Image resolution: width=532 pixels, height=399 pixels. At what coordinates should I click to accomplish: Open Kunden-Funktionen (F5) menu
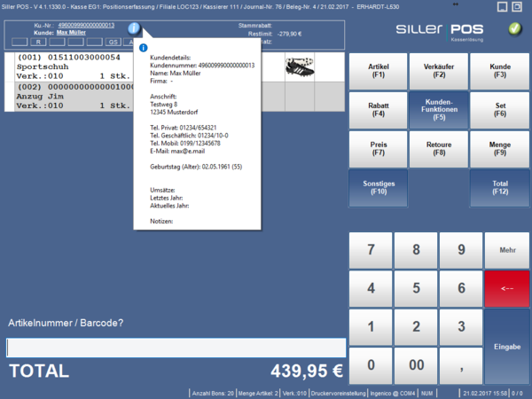click(x=434, y=109)
